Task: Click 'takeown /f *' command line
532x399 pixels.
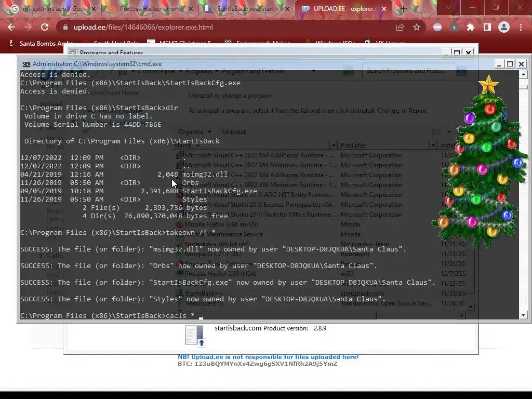Action: 118,232
